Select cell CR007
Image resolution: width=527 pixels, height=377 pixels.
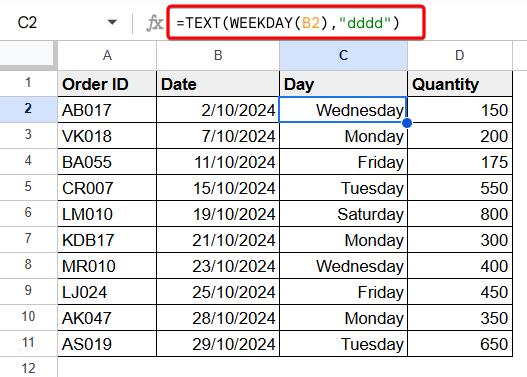pos(107,188)
